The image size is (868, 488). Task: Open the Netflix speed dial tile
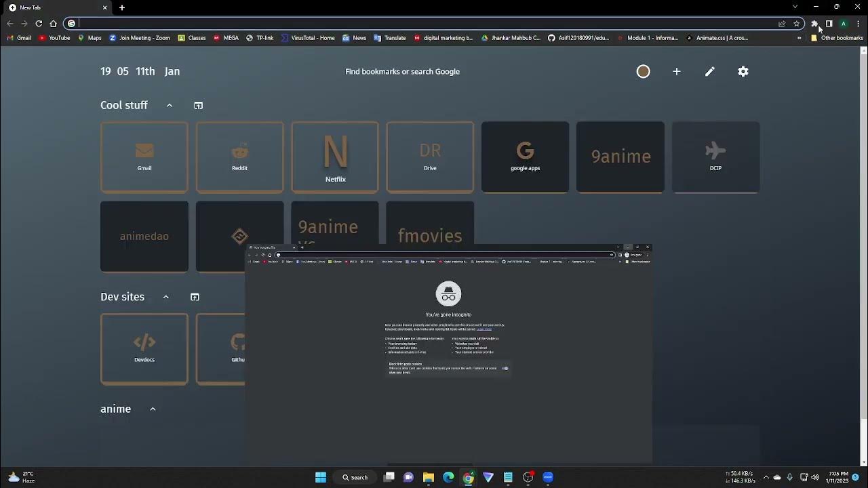(x=335, y=157)
